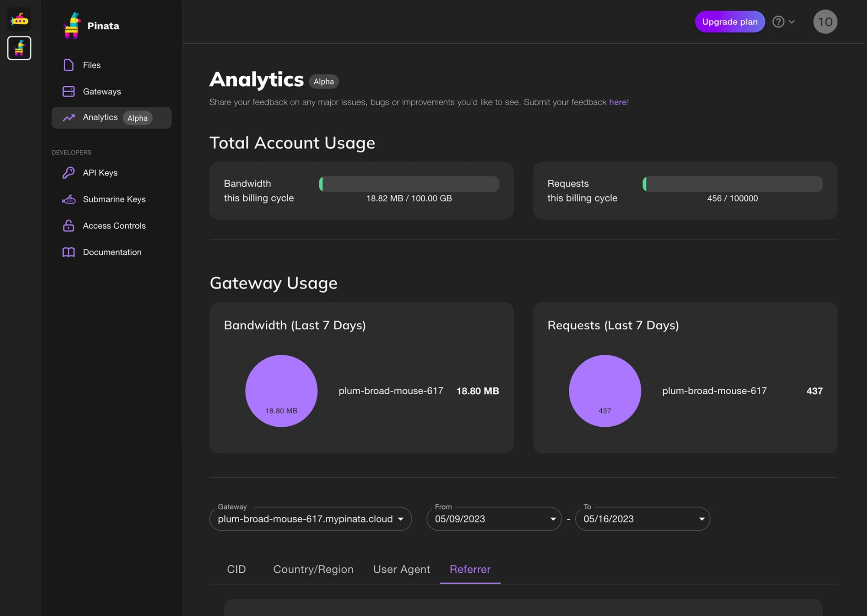
Task: Open the account avatar showing 10
Action: 825,22
